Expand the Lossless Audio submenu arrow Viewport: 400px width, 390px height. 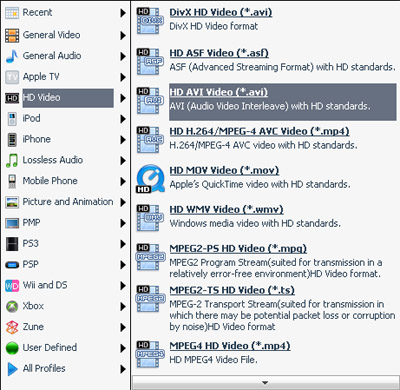pos(123,160)
